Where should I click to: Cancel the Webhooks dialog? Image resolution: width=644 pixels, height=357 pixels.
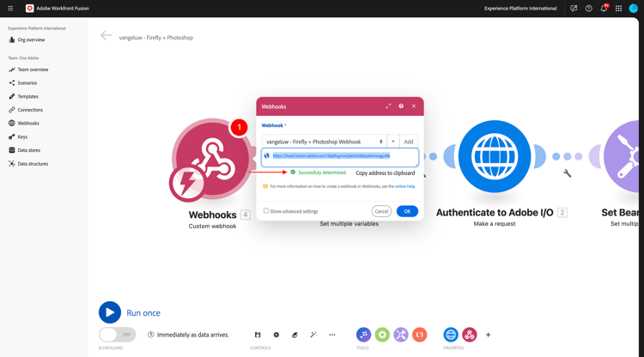381,211
